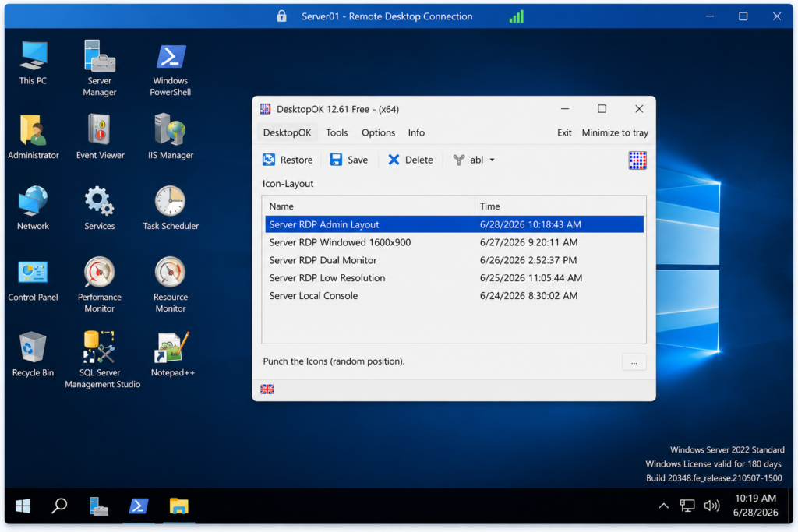
Task: Launch Notepad++ desktop shortcut
Action: 172,354
